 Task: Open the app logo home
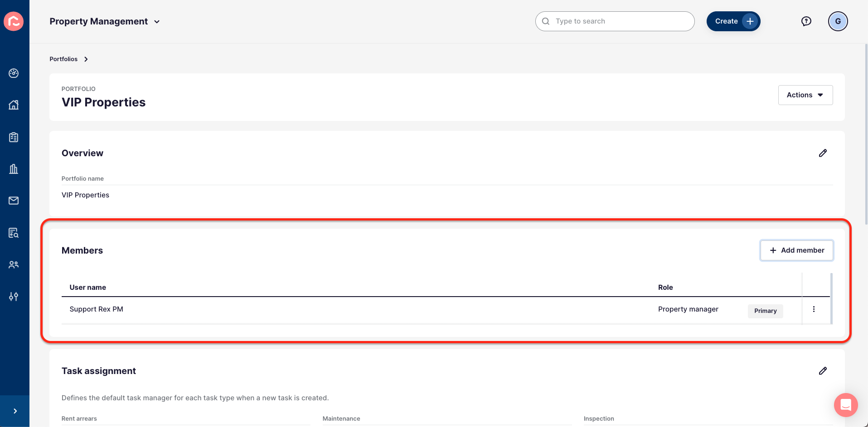14,21
